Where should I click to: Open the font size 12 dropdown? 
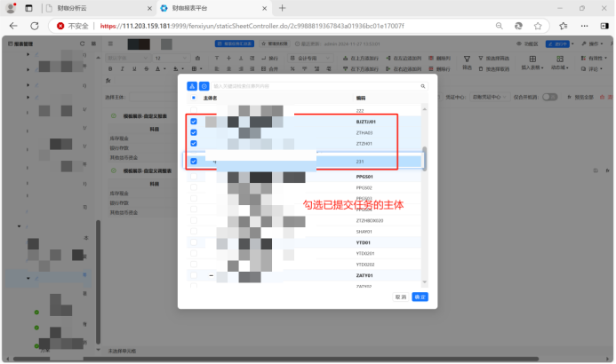pyautogui.click(x=172, y=58)
